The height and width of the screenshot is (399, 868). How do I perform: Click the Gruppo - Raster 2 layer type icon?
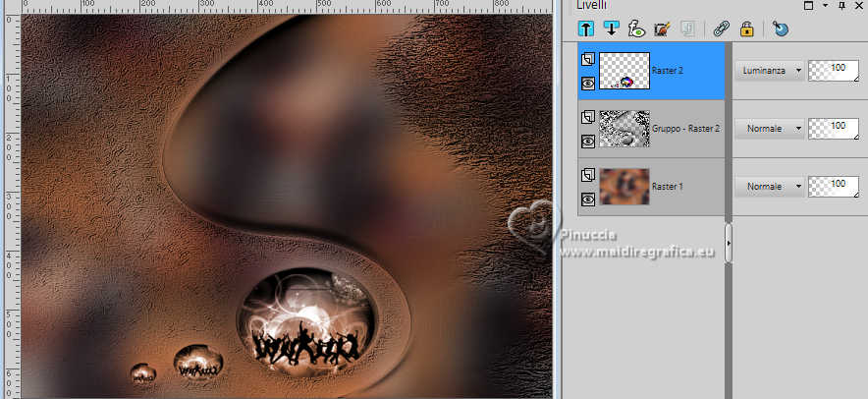pyautogui.click(x=588, y=117)
